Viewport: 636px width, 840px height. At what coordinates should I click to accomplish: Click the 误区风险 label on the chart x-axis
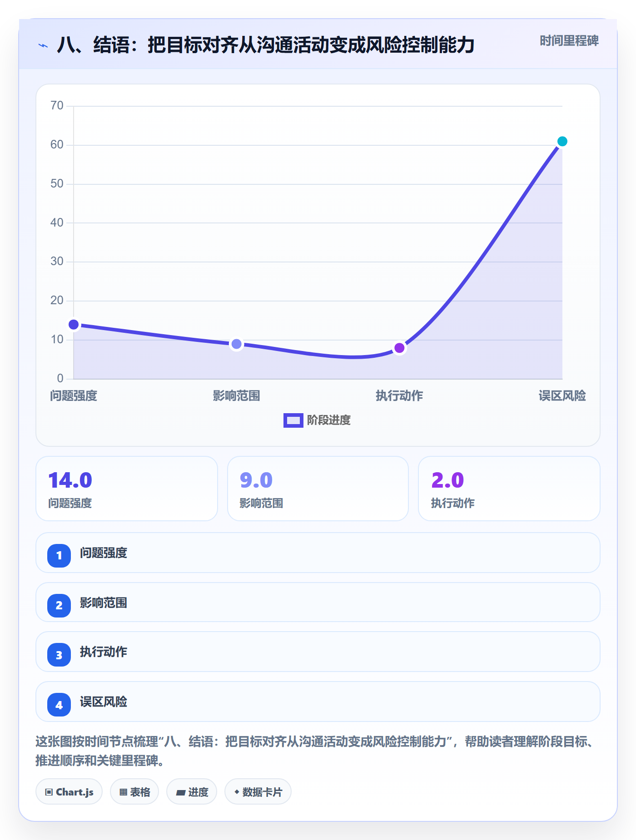click(562, 396)
